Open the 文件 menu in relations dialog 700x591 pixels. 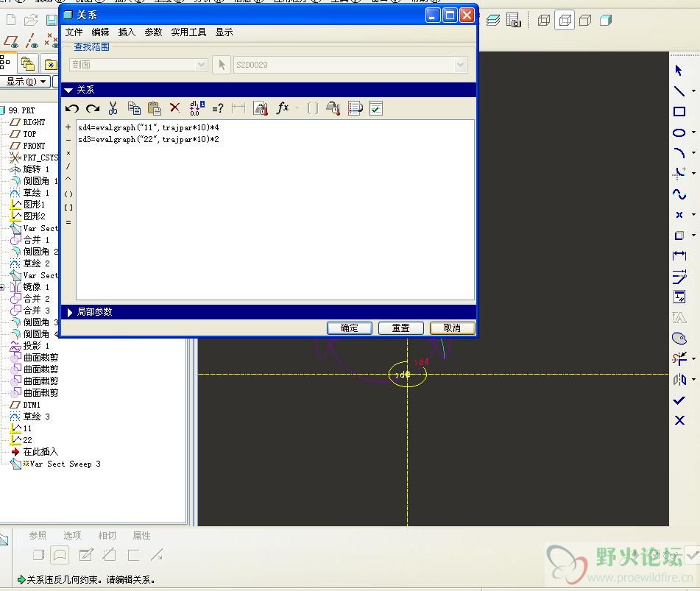pos(74,32)
